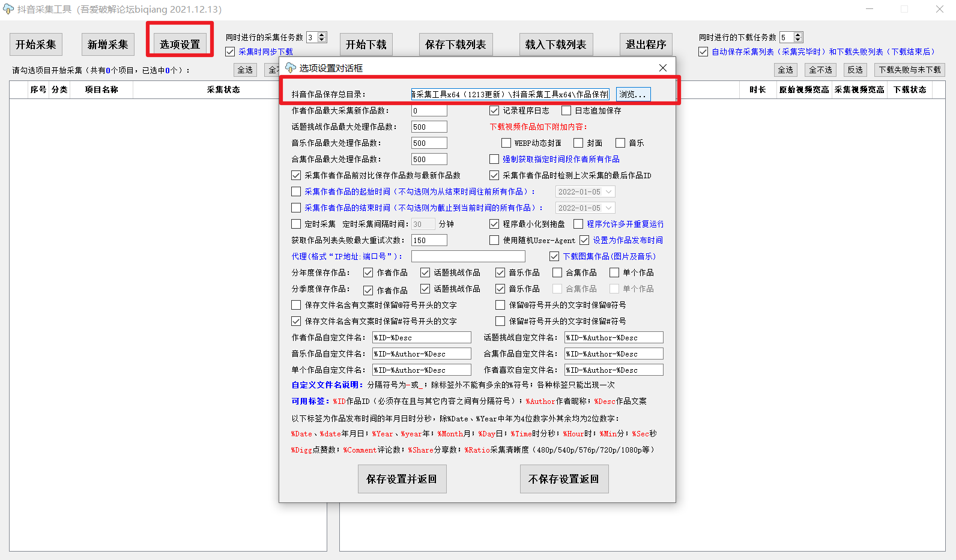Click the 开始采集 toolbar button

coord(36,44)
